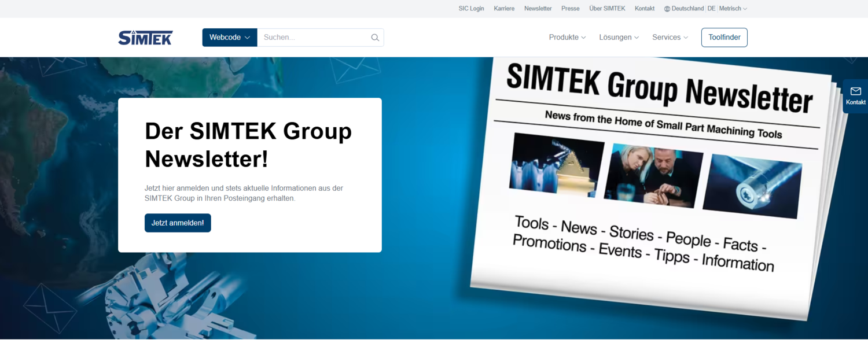Click the magnifying glass search icon
This screenshot has width=868, height=347.
[x=375, y=38]
